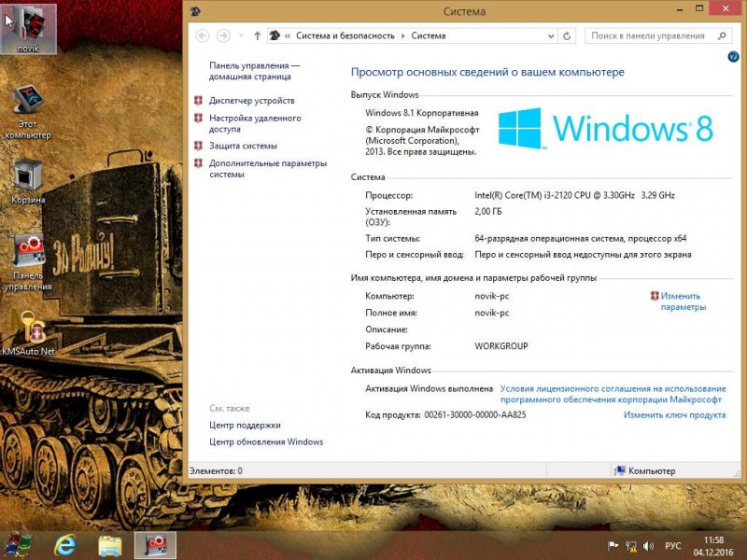Select the WORKGROUP value

pyautogui.click(x=501, y=346)
